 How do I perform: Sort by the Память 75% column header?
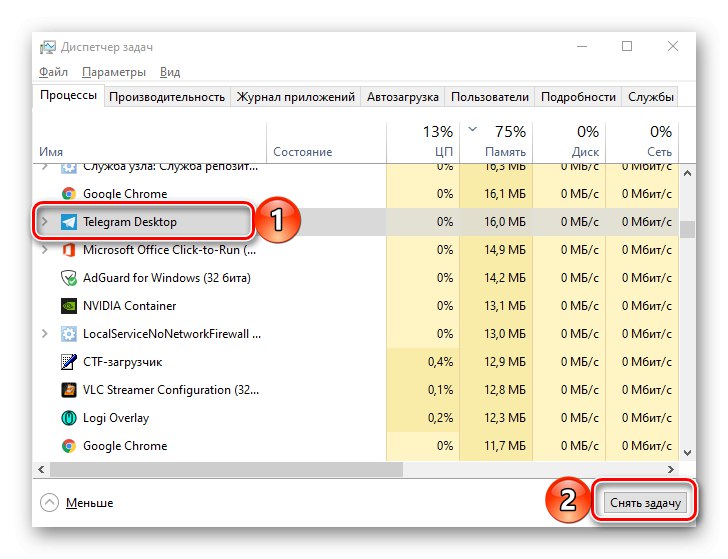(x=496, y=142)
